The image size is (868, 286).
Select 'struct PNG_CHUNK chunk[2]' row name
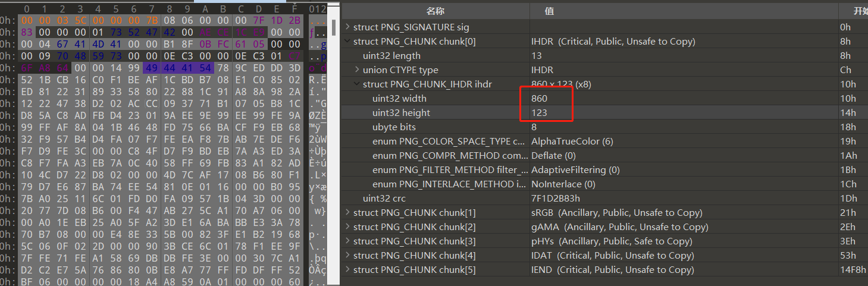click(415, 227)
